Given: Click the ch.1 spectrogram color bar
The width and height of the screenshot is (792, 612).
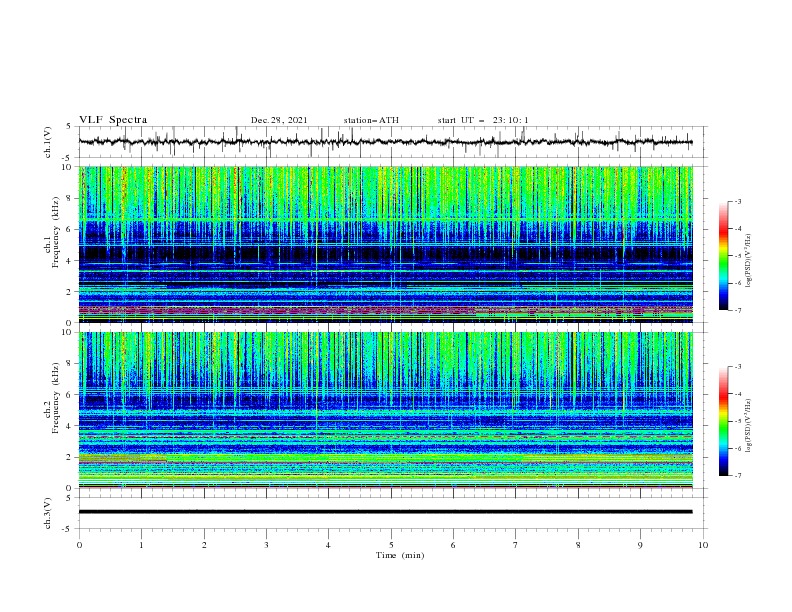Looking at the screenshot, I should click(723, 256).
